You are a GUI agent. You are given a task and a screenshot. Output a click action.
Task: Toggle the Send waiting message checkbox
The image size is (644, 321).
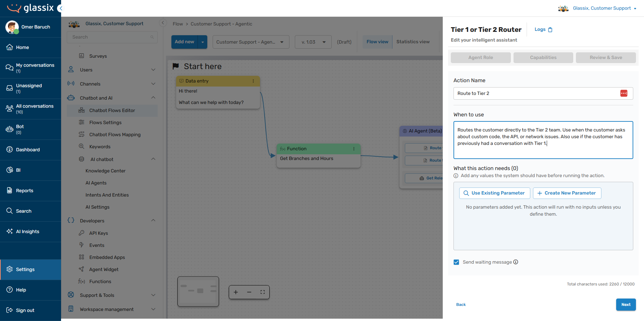tap(456, 262)
